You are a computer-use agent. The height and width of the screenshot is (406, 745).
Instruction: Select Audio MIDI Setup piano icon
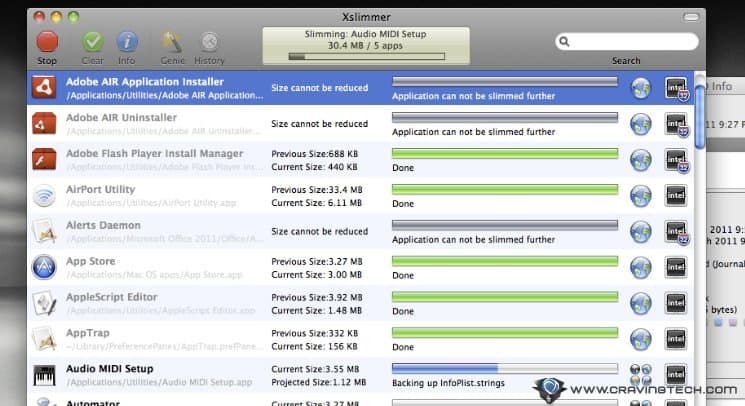[44, 375]
